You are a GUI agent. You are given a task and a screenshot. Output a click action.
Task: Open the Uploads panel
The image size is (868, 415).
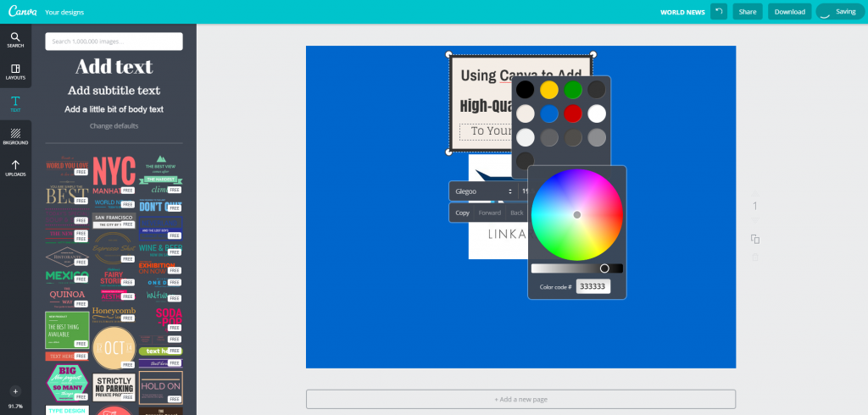(x=15, y=168)
